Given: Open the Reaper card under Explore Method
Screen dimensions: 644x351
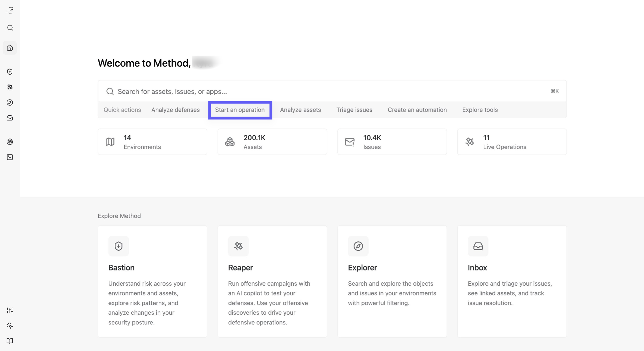Looking at the screenshot, I should click(x=272, y=281).
